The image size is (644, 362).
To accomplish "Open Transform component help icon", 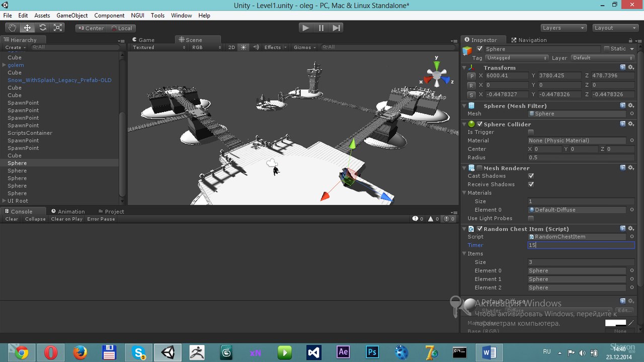I will click(623, 67).
